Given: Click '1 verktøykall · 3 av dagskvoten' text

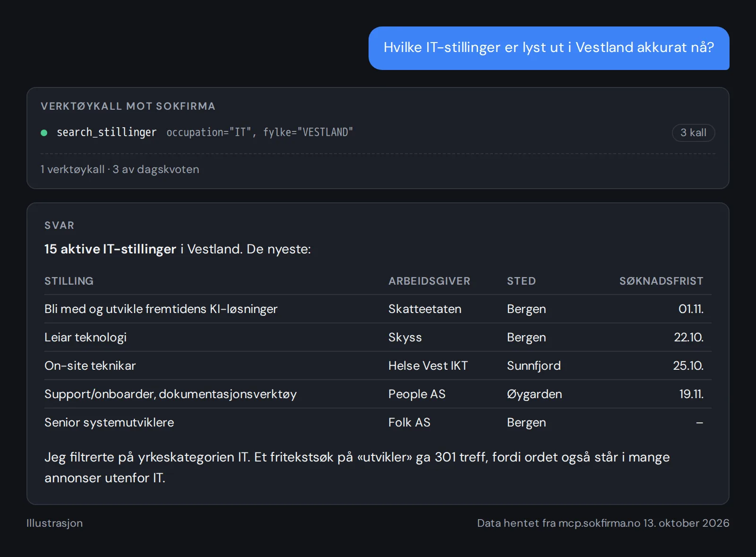Looking at the screenshot, I should click(120, 169).
